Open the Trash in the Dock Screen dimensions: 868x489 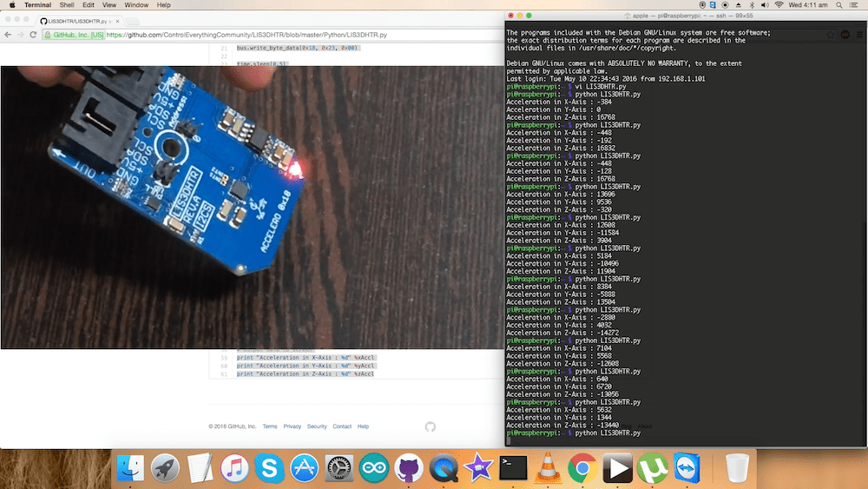click(737, 468)
